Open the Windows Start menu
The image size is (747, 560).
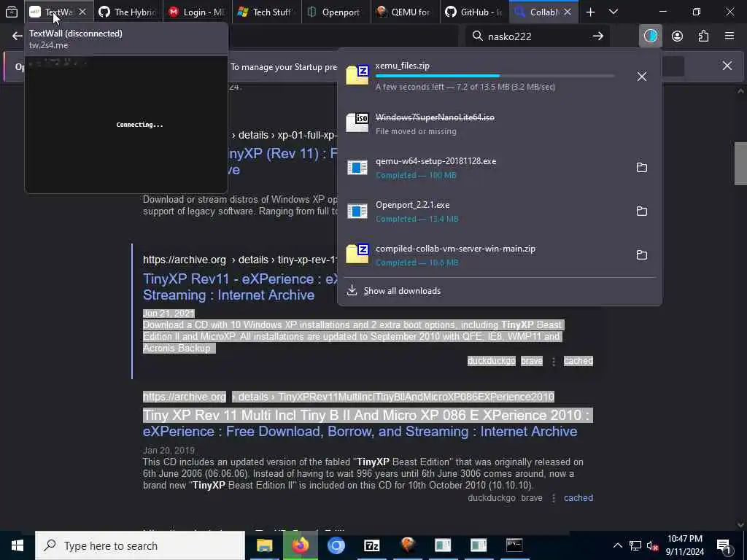[x=18, y=545]
